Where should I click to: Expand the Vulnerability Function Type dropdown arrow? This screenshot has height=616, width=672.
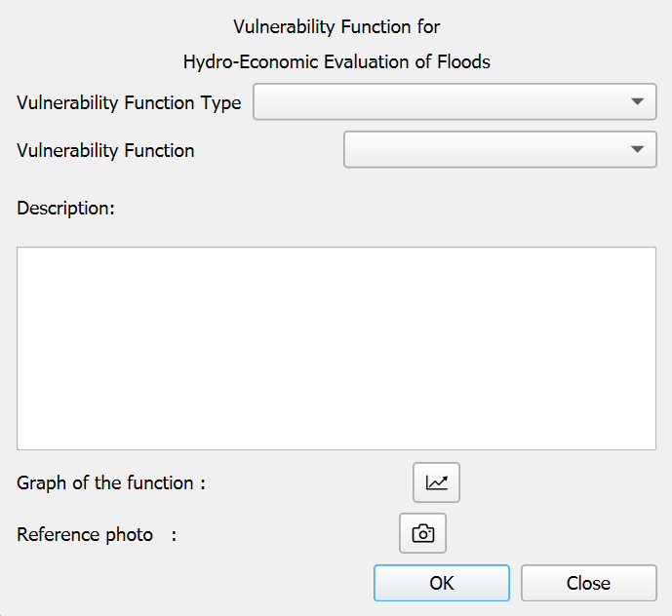click(637, 101)
